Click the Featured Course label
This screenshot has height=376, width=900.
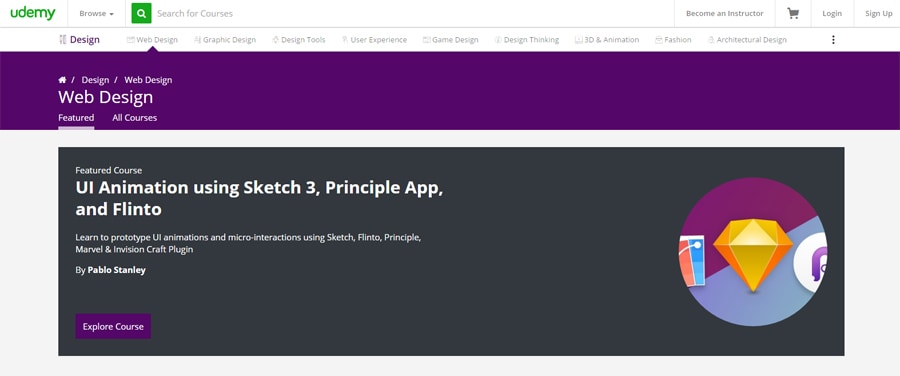(x=108, y=170)
